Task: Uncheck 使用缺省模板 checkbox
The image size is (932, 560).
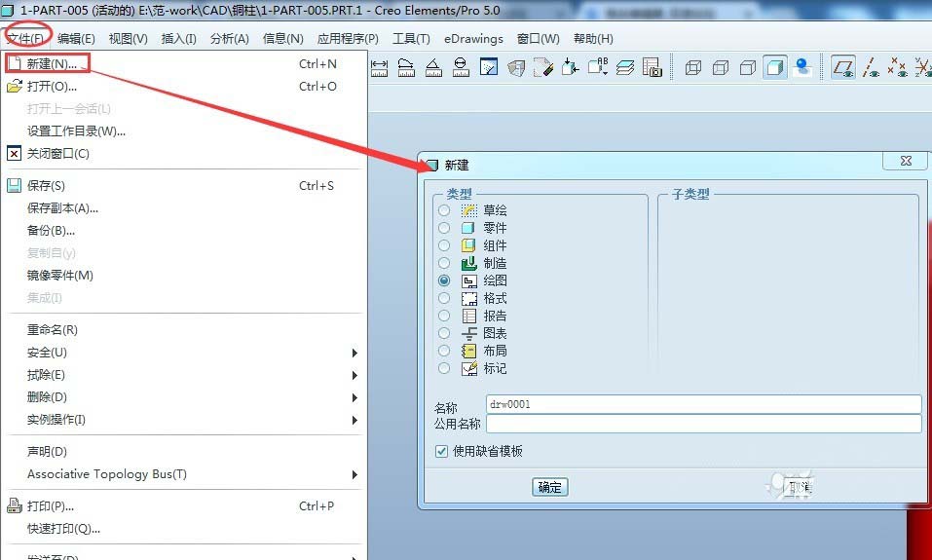Action: click(443, 451)
